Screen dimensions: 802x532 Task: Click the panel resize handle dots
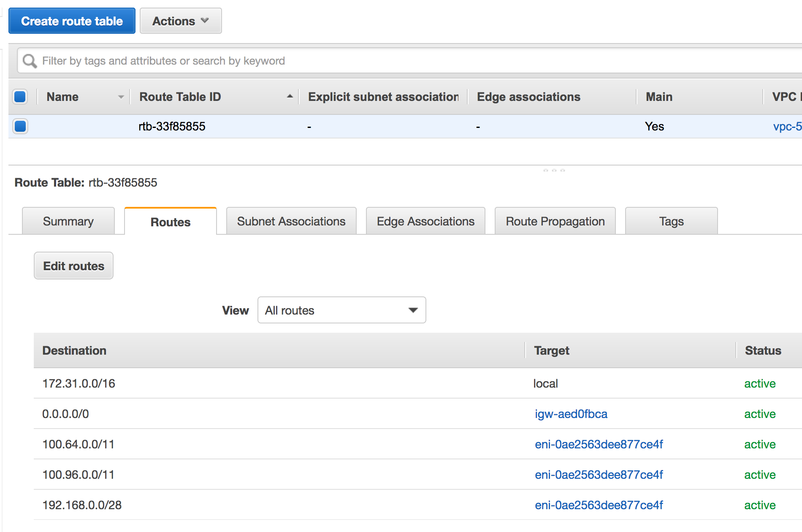coord(554,170)
